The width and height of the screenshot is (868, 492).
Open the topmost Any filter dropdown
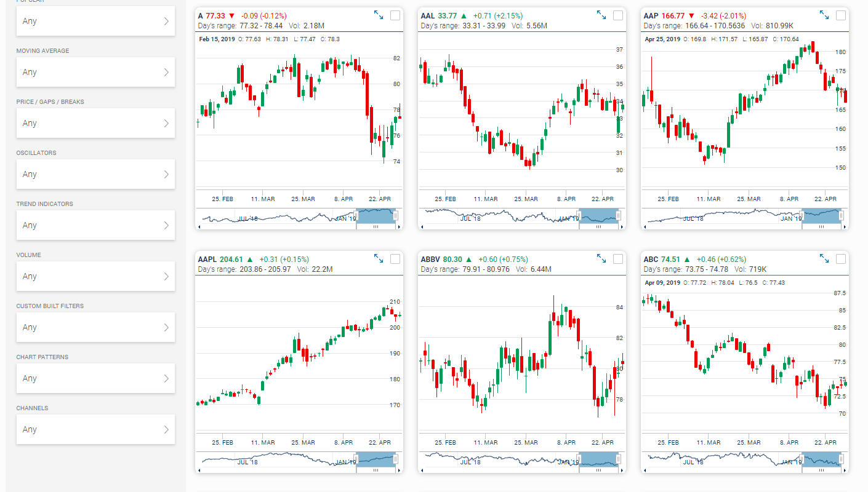click(x=95, y=21)
